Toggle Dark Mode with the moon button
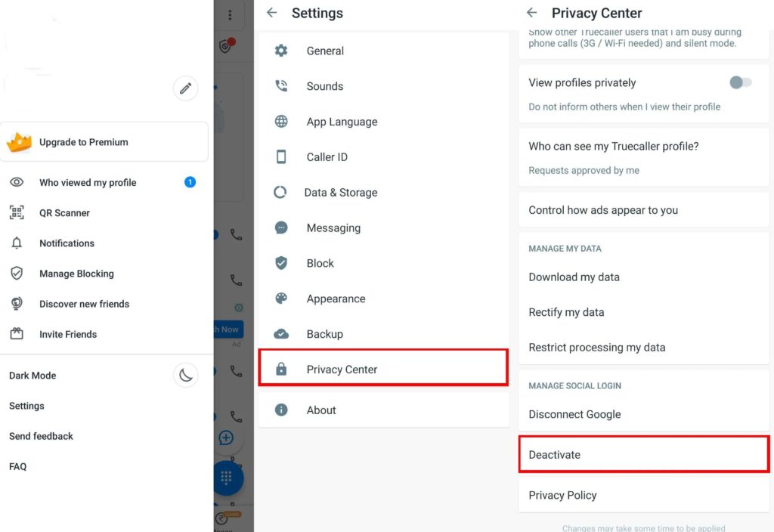 click(x=186, y=375)
